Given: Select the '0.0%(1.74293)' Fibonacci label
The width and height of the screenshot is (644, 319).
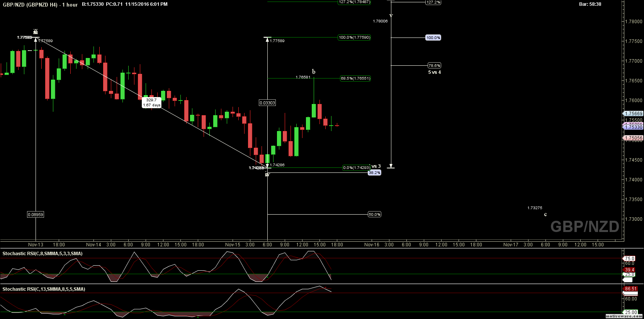Looking at the screenshot, I should (356, 168).
